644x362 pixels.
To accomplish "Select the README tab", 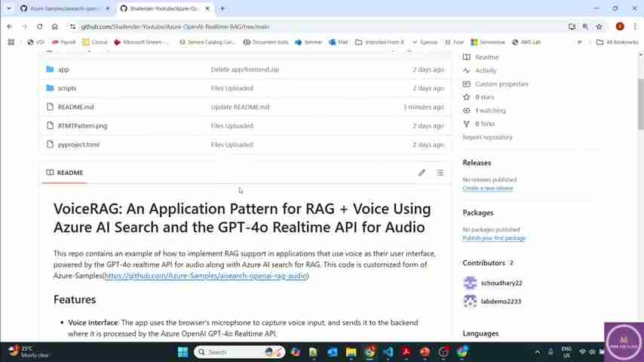I will pyautogui.click(x=65, y=173).
